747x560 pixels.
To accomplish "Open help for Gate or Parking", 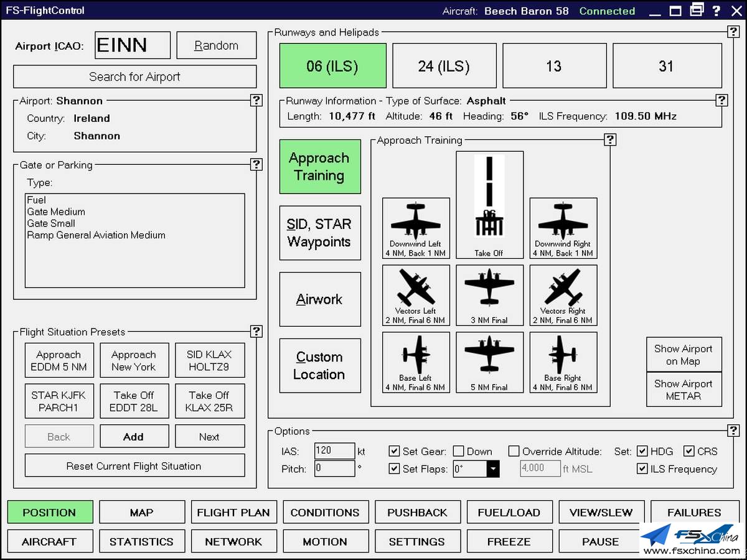I will pyautogui.click(x=256, y=164).
